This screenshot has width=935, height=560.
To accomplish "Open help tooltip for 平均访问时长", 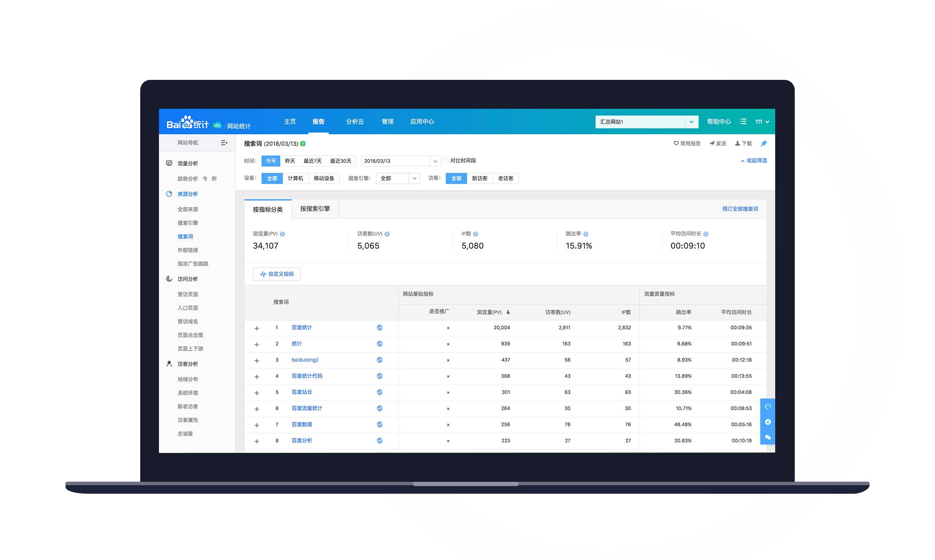I will click(706, 234).
